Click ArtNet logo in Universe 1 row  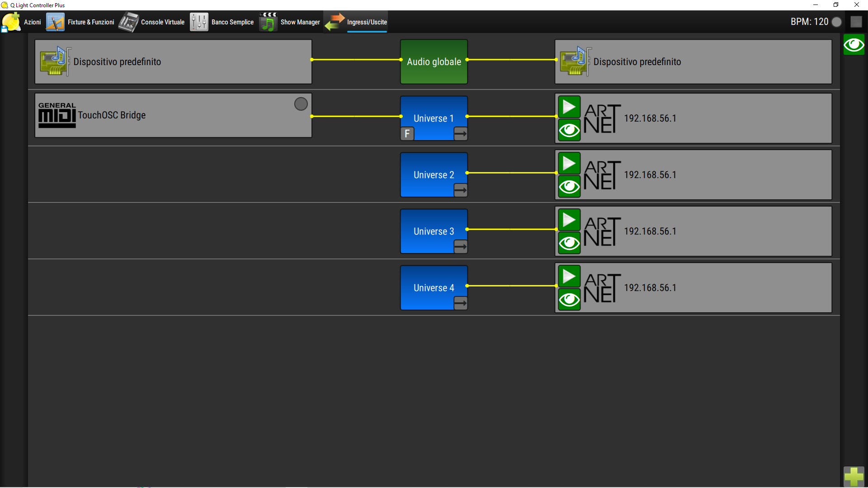click(x=602, y=118)
